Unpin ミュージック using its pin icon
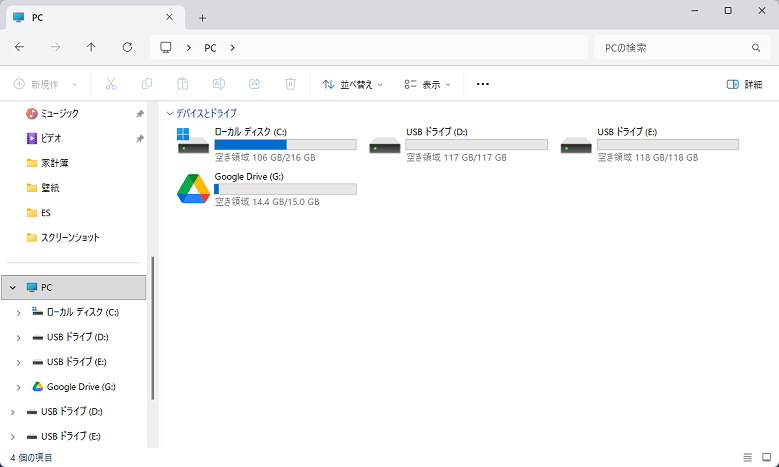This screenshot has height=467, width=779. pyautogui.click(x=140, y=114)
